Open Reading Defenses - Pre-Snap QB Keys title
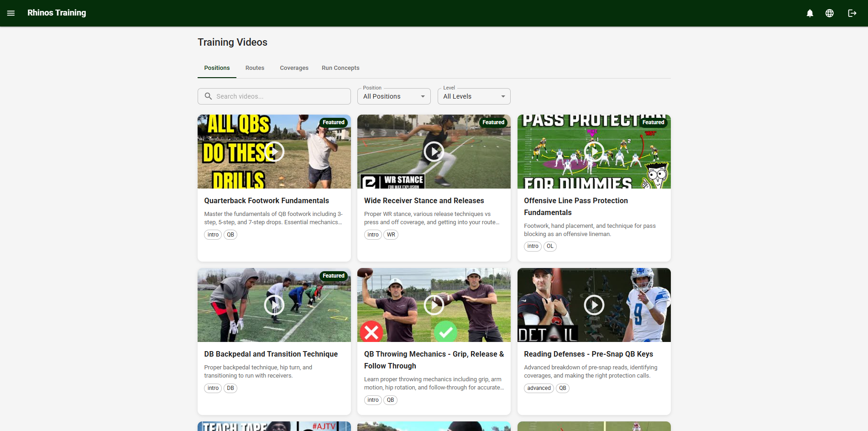868x431 pixels. [x=588, y=354]
